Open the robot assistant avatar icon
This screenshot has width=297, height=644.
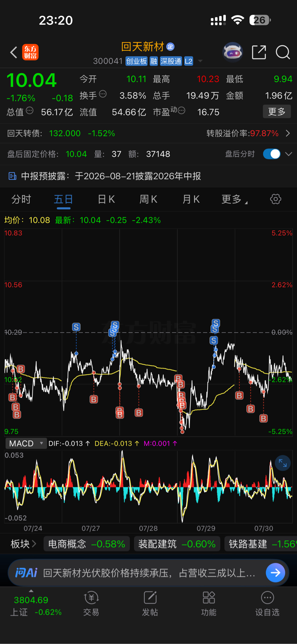232,52
